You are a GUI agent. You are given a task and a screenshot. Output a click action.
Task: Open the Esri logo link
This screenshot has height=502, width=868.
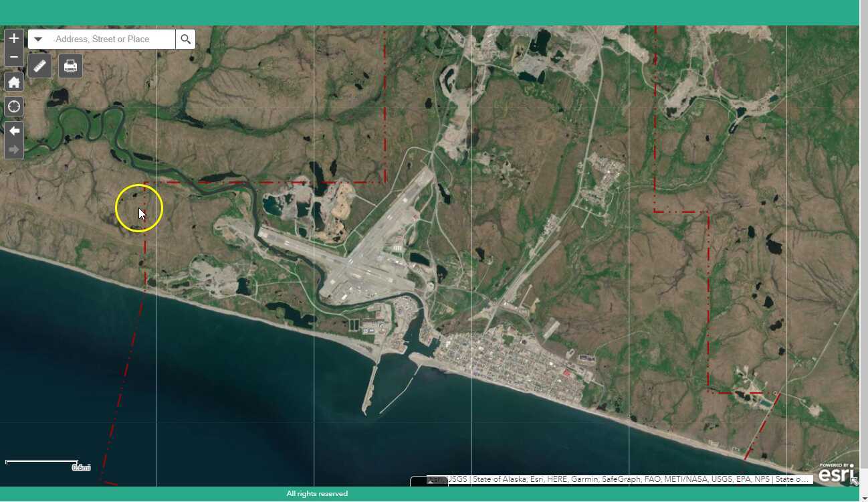[836, 473]
